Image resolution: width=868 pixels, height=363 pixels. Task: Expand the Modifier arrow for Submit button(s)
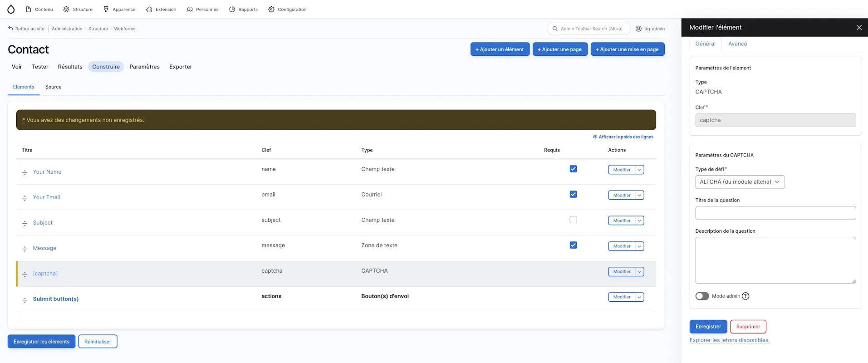coord(639,297)
